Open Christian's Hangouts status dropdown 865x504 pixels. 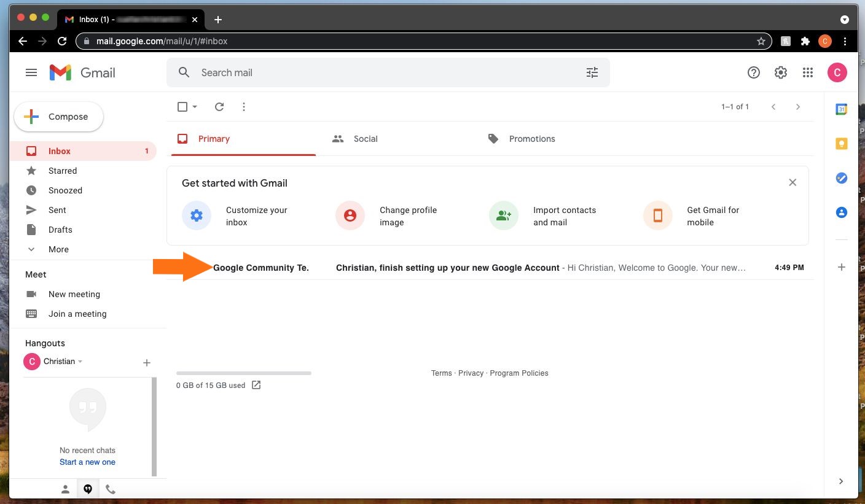(x=80, y=362)
